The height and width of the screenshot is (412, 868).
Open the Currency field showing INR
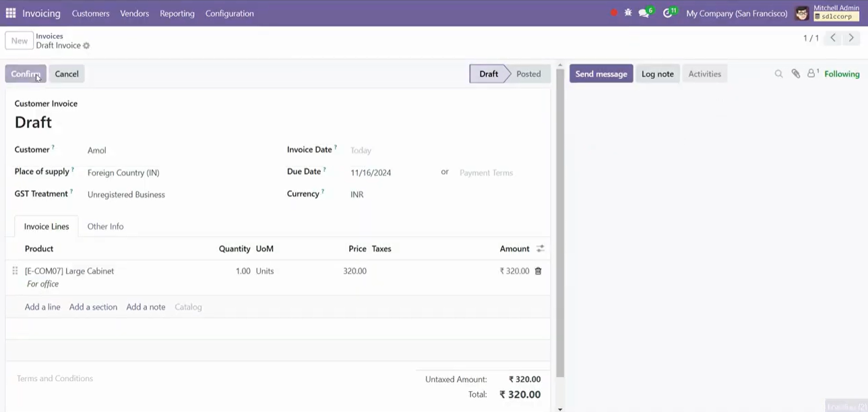[x=445, y=195]
